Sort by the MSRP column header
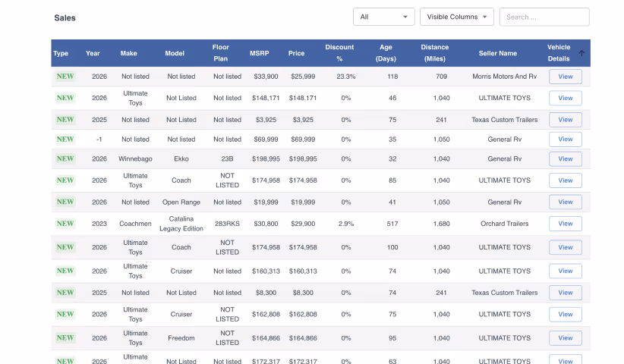Screen dimensions: 624x364 coord(260,53)
